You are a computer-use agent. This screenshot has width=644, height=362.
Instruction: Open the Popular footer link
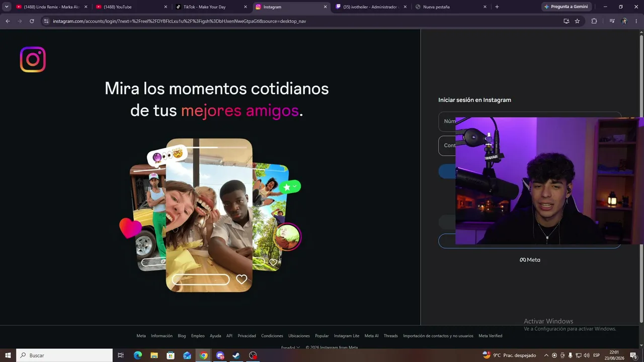tap(322, 336)
